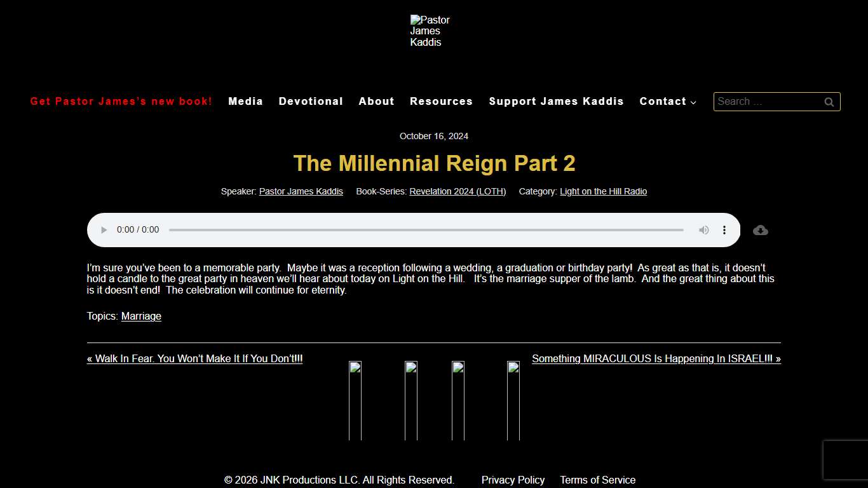
Task: Toggle playback with the play button
Action: pos(103,230)
